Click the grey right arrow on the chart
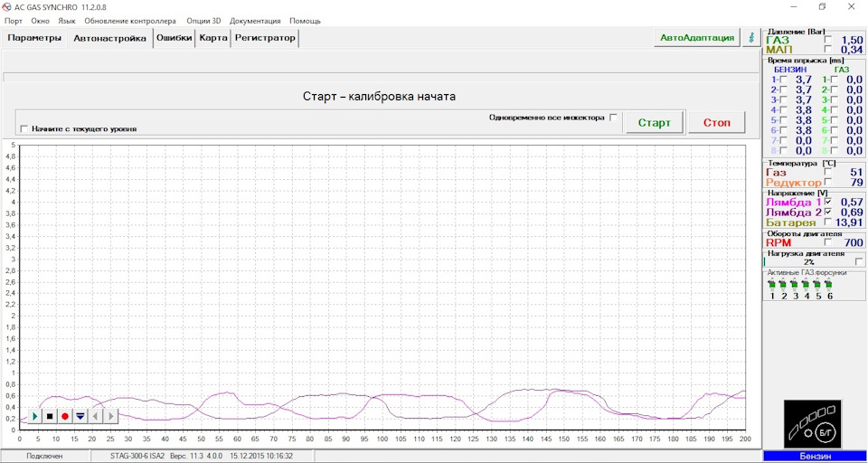The height and width of the screenshot is (463, 868). point(110,415)
